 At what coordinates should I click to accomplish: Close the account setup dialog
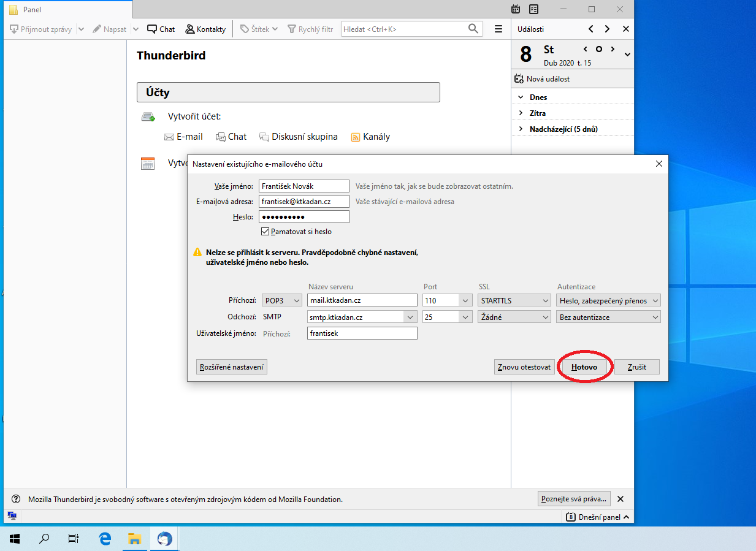coord(659,164)
